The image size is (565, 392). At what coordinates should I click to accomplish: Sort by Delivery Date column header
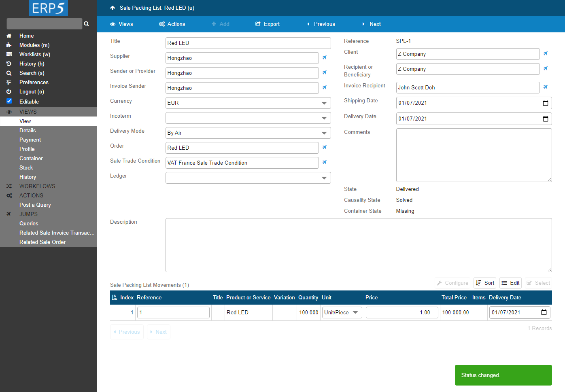(505, 297)
